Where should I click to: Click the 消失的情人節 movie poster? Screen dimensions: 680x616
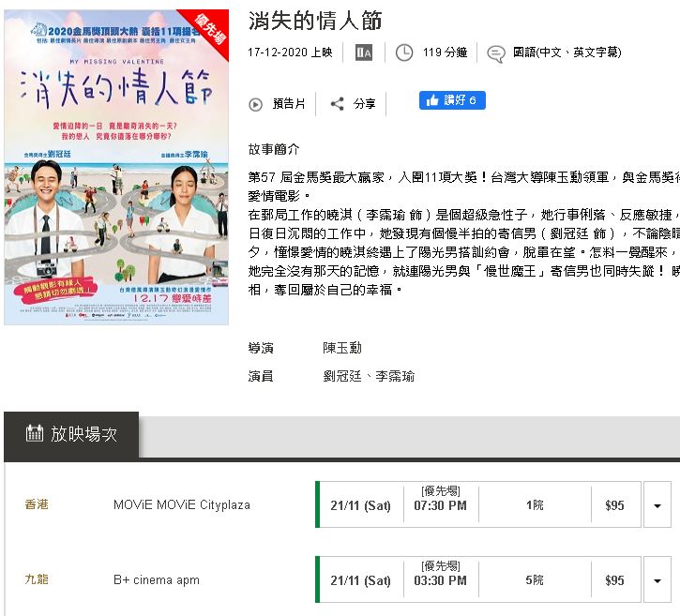[x=116, y=167]
